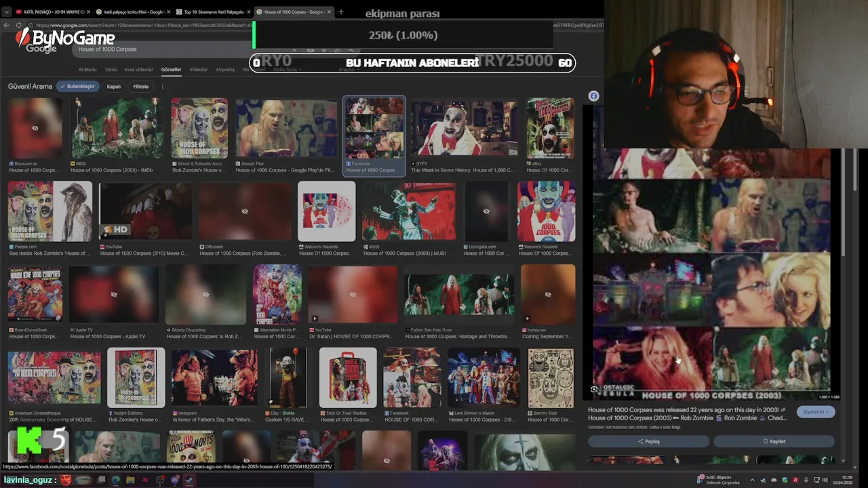Screen dimensions: 868x488
Task: Open the IMDb 'House of 1000 Corpses (2003)' image
Action: tap(117, 128)
